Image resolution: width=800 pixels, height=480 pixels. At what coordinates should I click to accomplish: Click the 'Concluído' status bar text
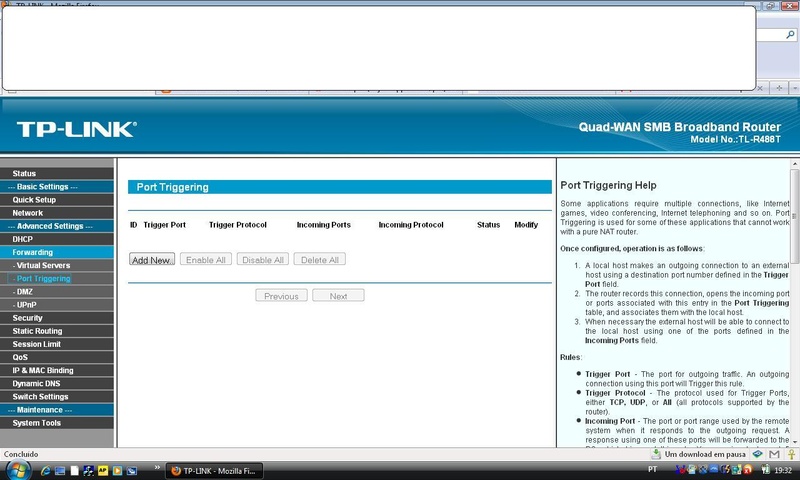click(21, 454)
